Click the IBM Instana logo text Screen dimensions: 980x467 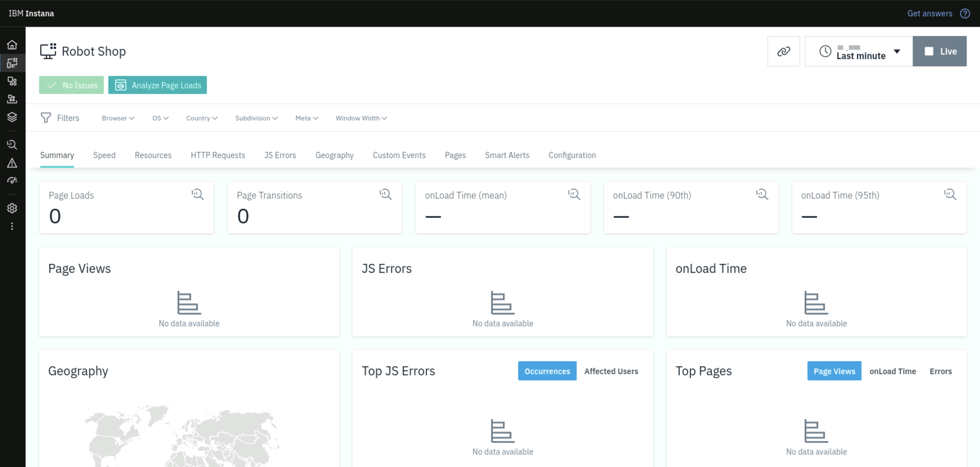31,13
